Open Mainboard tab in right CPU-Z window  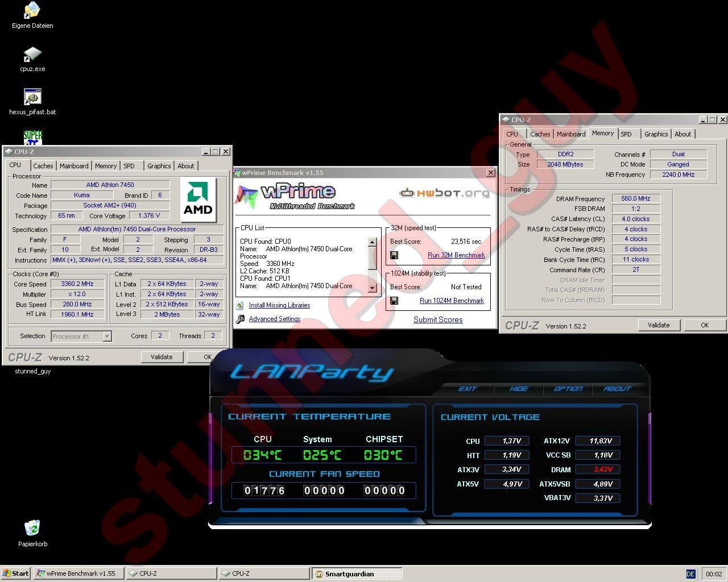tap(571, 134)
